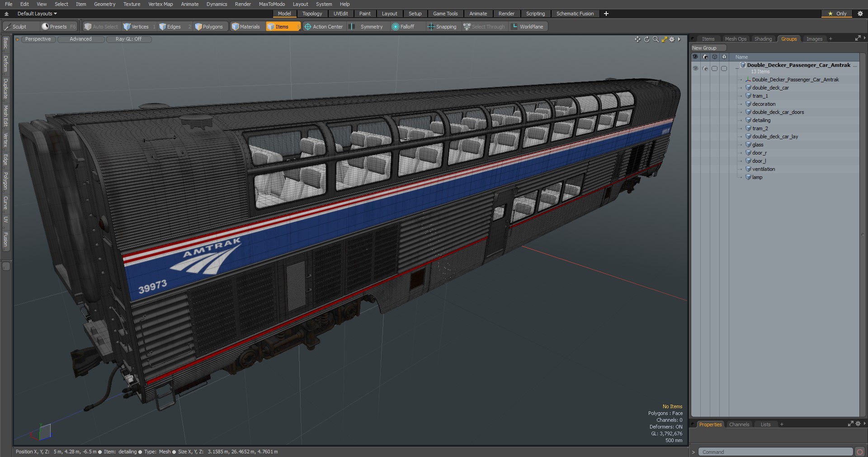
Task: Open the Default Layouts dropdown
Action: coord(37,14)
